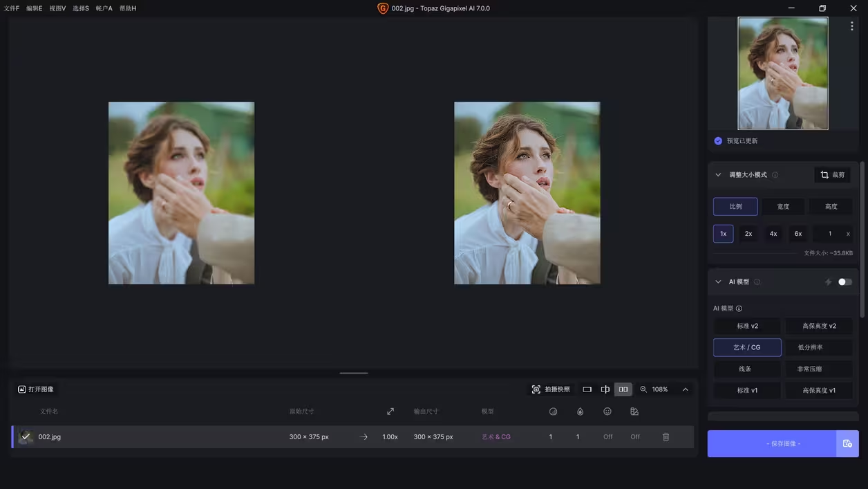The width and height of the screenshot is (868, 489).
Task: Collapse the 调整大小模式 section
Action: coord(718,175)
